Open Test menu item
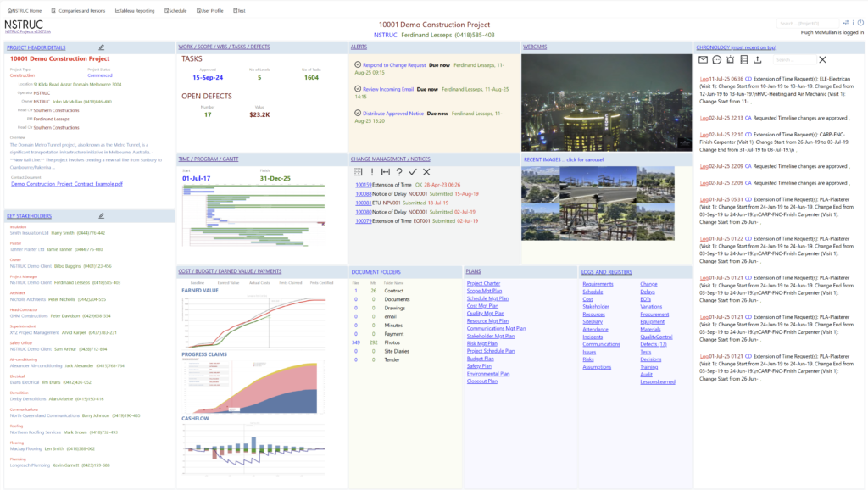 coord(239,10)
